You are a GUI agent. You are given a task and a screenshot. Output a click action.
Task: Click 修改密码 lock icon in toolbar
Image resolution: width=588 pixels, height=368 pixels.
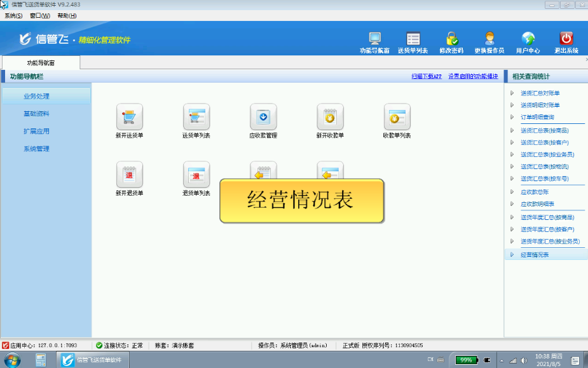tap(451, 39)
